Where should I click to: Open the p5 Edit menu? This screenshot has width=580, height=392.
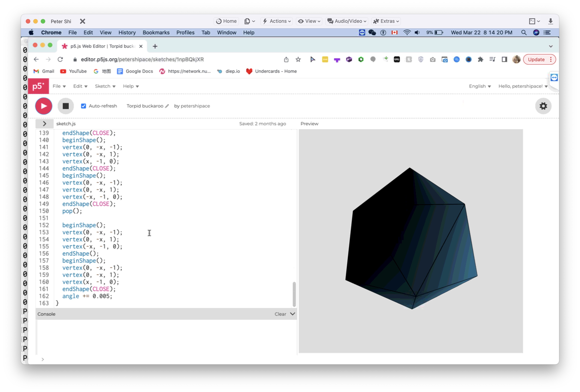pos(80,86)
